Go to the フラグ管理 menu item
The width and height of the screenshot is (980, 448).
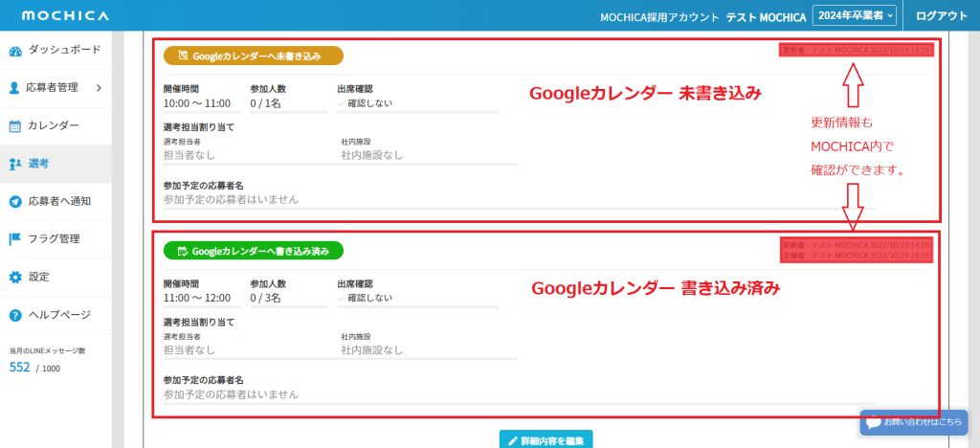click(x=54, y=239)
